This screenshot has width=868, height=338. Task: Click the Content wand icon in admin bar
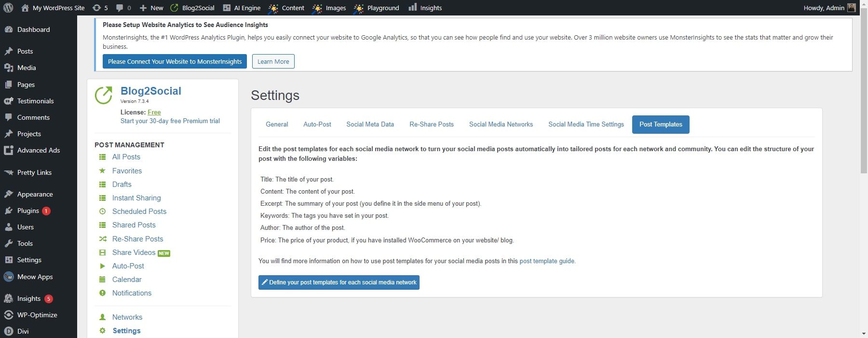(x=273, y=8)
